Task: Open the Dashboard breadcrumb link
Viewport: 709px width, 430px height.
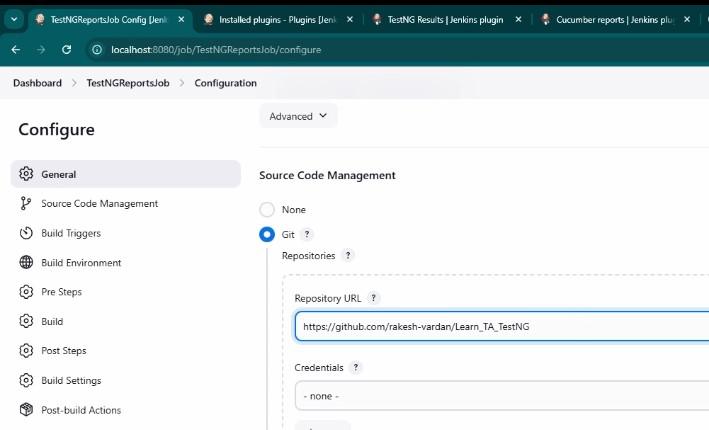Action: pos(38,83)
